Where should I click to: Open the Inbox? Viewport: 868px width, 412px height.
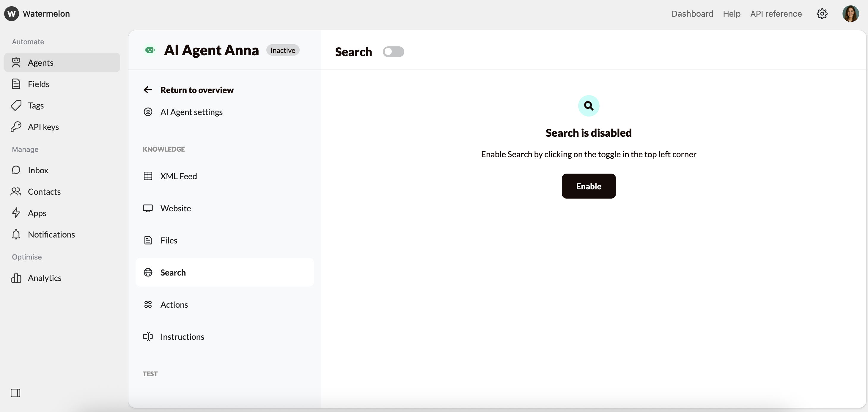[x=38, y=170]
